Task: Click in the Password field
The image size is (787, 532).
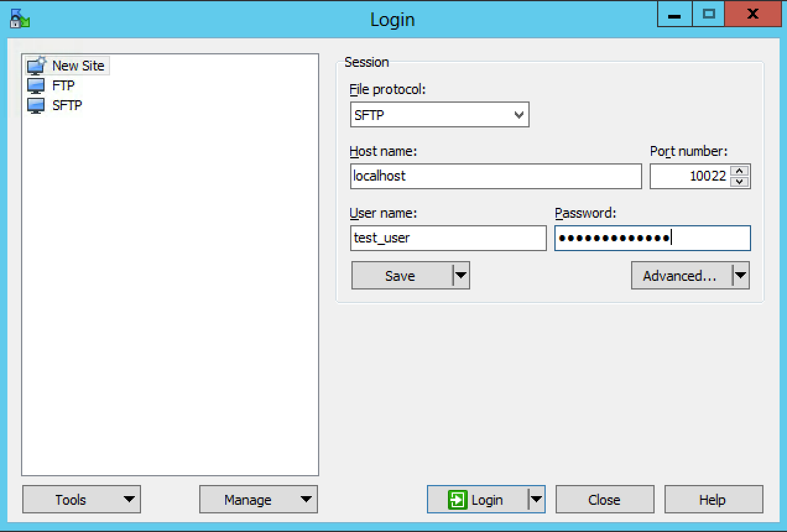Action: 652,238
